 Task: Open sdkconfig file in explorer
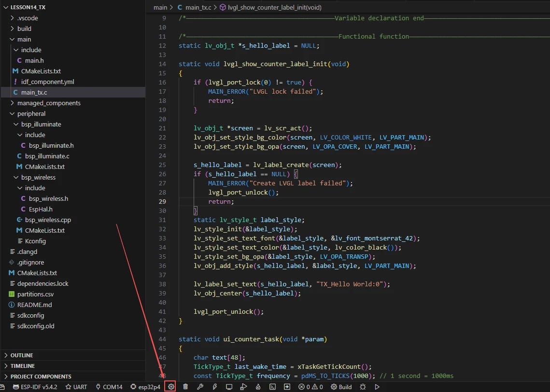[30, 315]
